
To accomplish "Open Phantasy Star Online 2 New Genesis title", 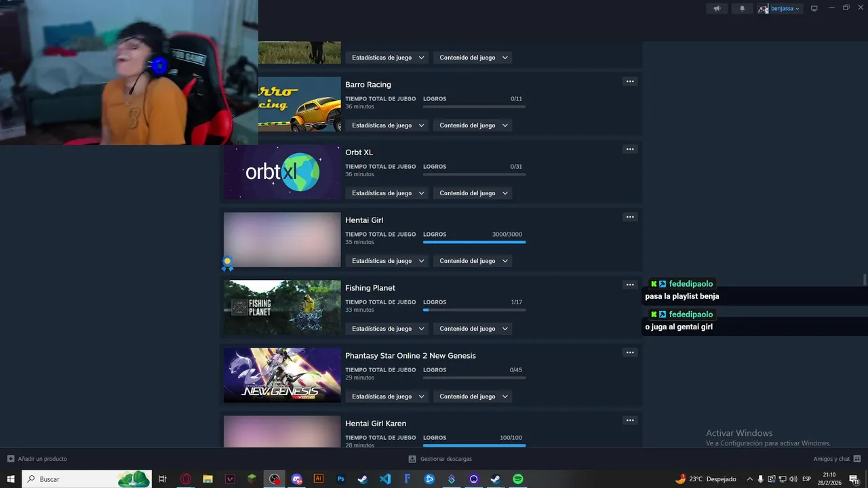I will pyautogui.click(x=410, y=356).
